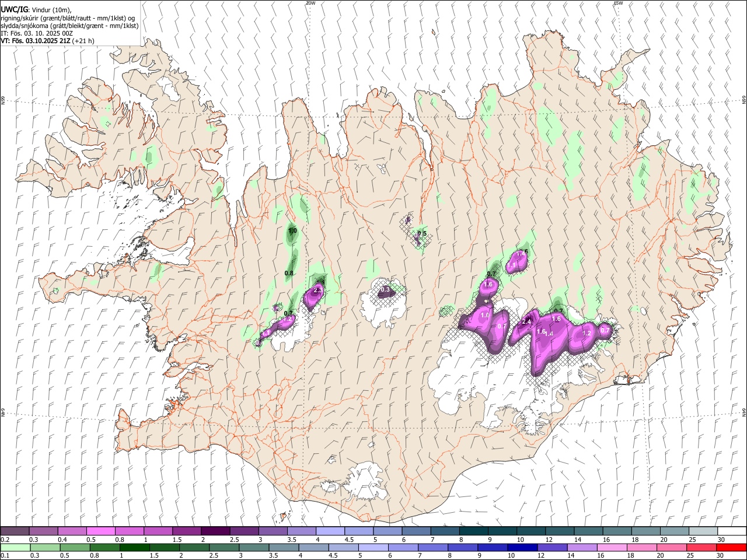Viewport: 747px width, 560px height.
Task: Click the bright pink 0.5 swatch on snow scale
Action: (x=101, y=531)
